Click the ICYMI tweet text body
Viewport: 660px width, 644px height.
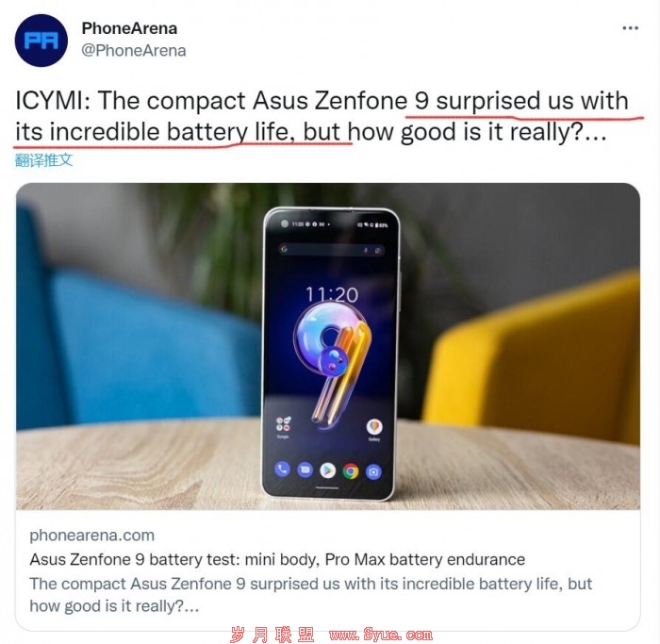click(x=322, y=116)
